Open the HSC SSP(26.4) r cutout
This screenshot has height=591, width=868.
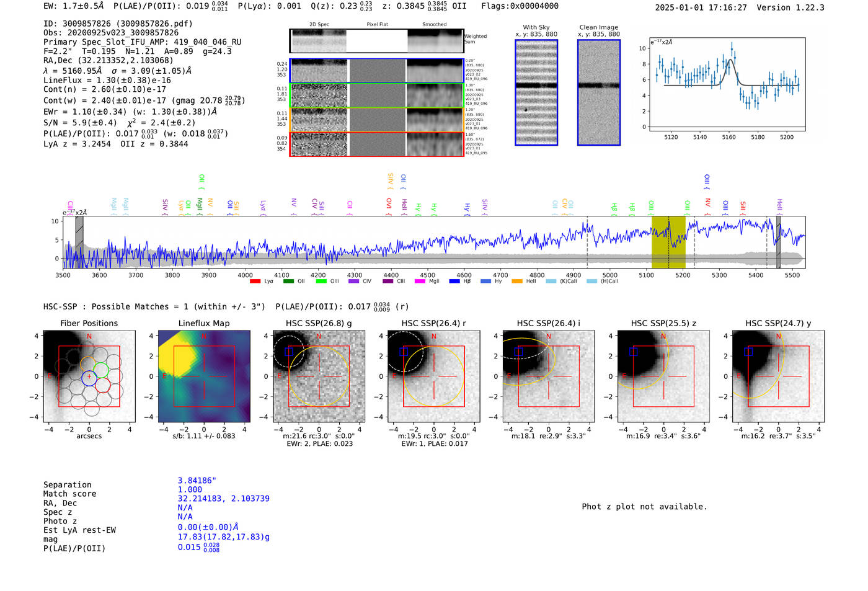coord(433,376)
